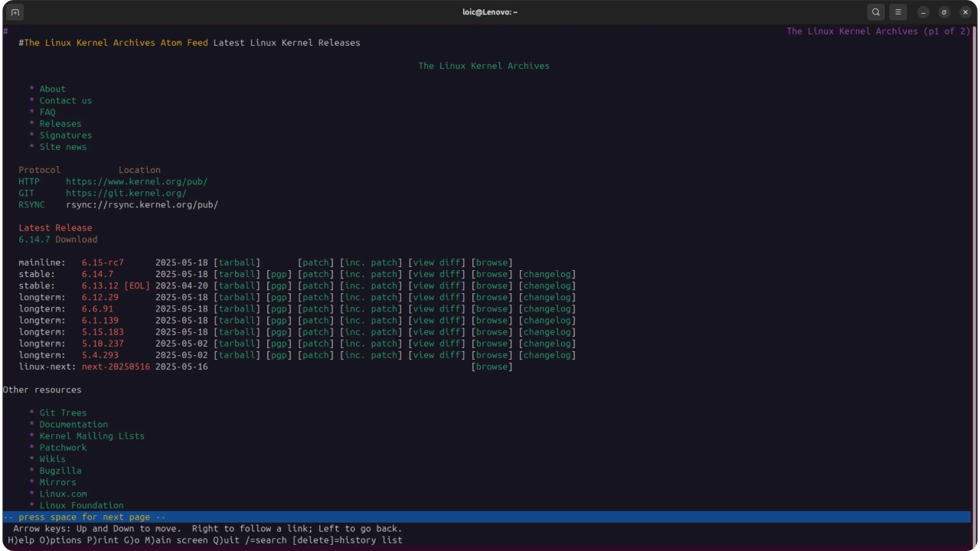Follow the Kernel Mailing Lists link
This screenshot has height=551, width=980.
click(x=92, y=436)
